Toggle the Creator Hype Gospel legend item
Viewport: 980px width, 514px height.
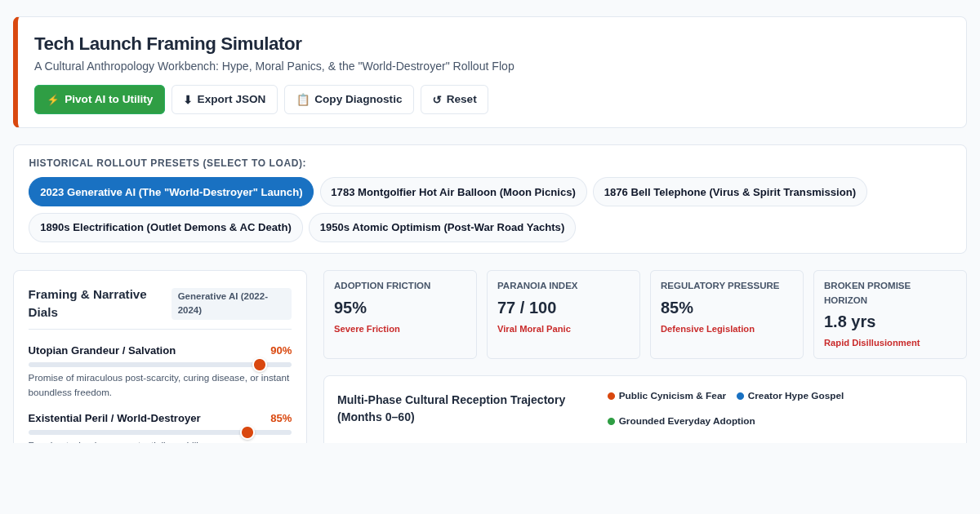790,396
